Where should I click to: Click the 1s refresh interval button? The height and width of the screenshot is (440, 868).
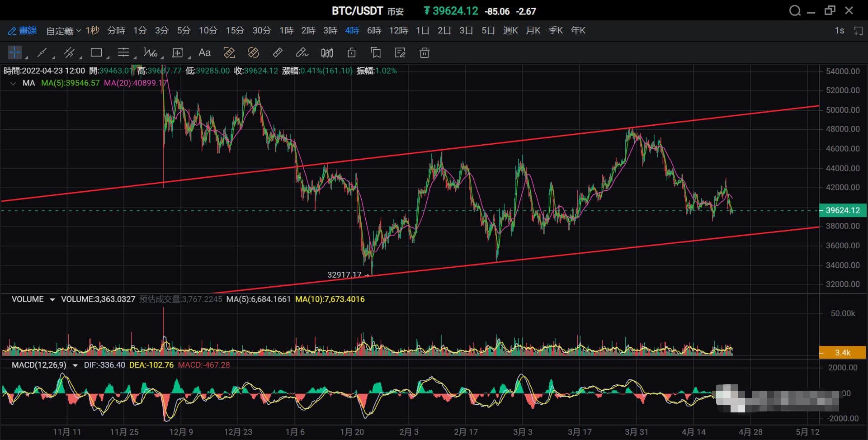click(x=839, y=30)
